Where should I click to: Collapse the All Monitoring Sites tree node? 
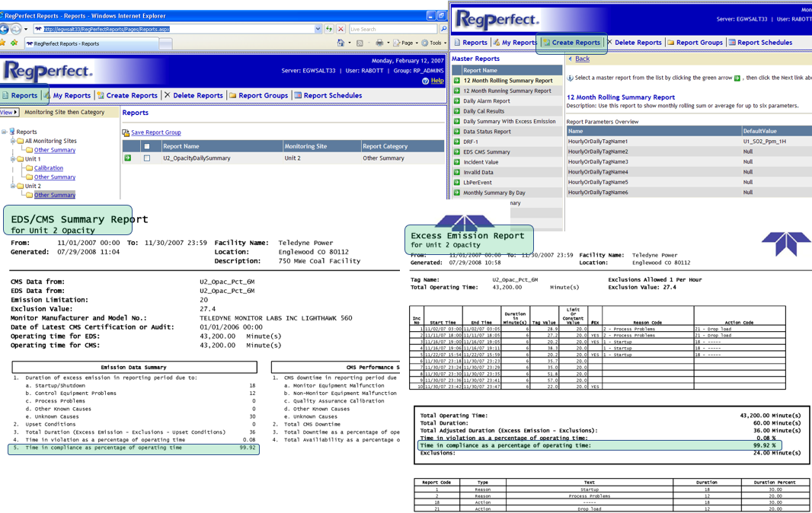[13, 141]
